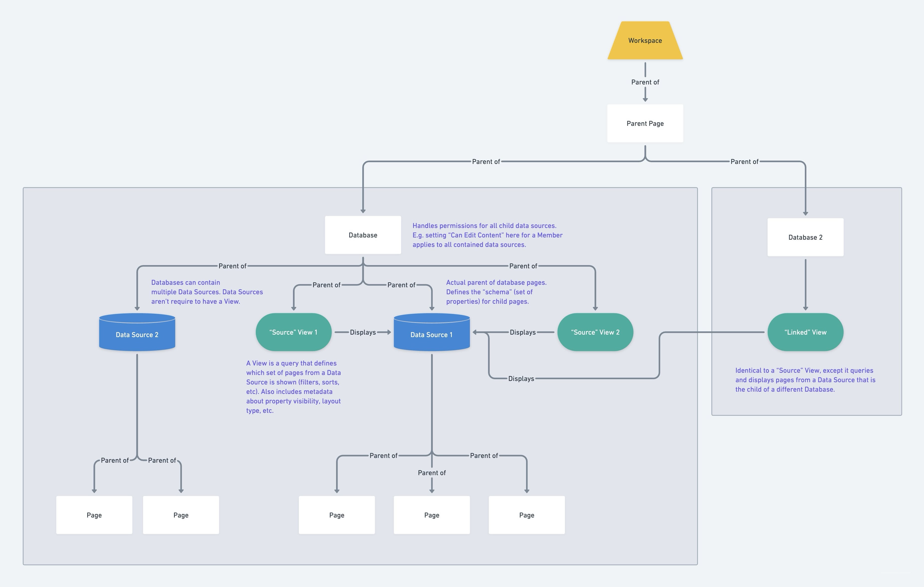The height and width of the screenshot is (587, 924).
Task: Click the "Databases can contain multiple Data Sources" note
Action: (207, 292)
